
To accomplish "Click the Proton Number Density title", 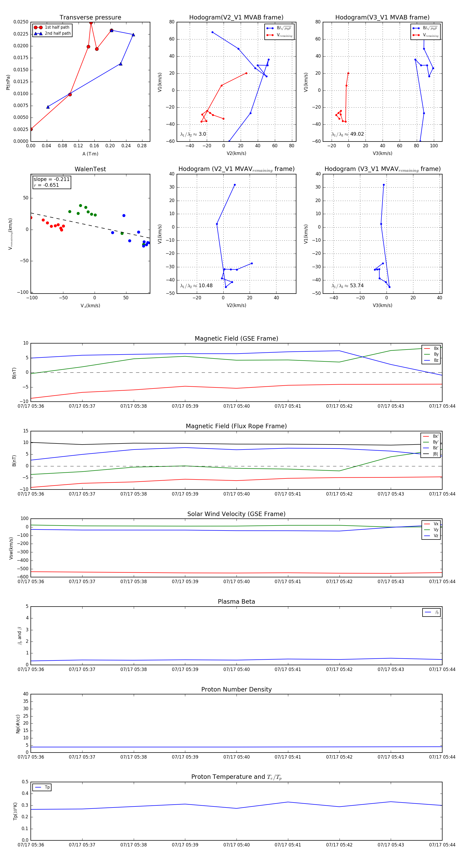I will click(236, 689).
